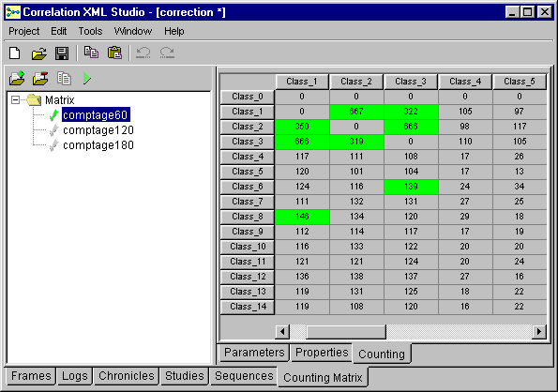Screen dimensions: 558x392
Task: Switch to the Parameters tab
Action: pyautogui.click(x=254, y=353)
